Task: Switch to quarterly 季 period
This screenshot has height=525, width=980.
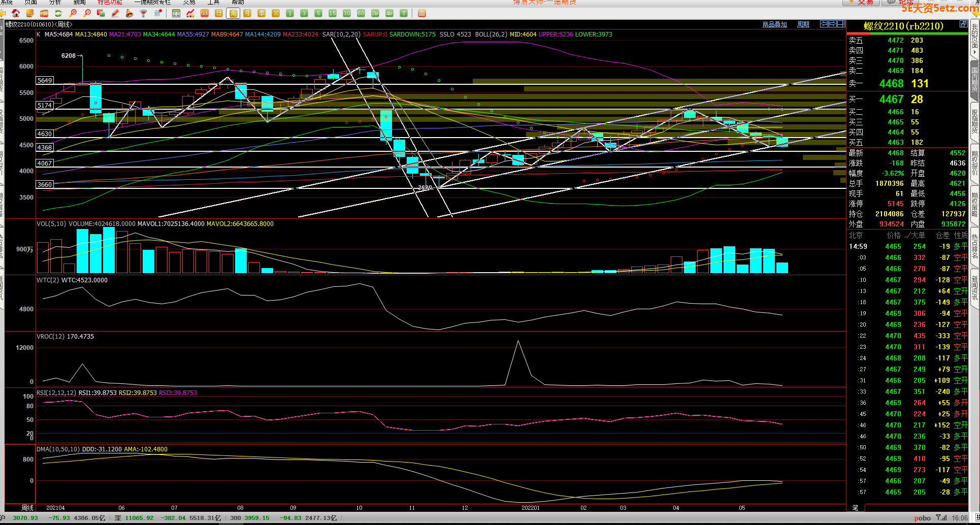Action: point(262,13)
